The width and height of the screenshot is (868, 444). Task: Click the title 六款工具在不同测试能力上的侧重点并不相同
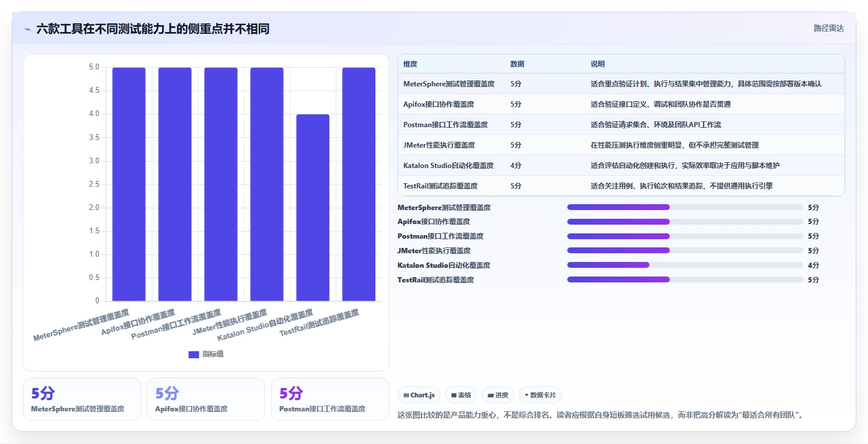click(x=153, y=29)
